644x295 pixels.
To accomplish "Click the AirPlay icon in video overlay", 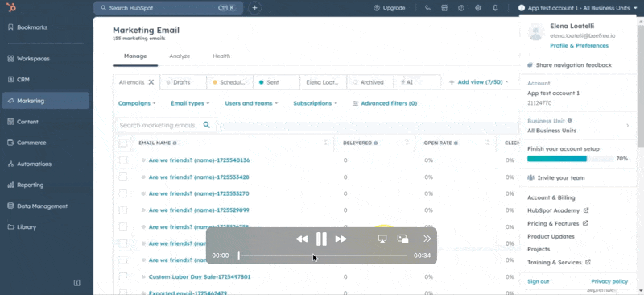I will 382,239.
